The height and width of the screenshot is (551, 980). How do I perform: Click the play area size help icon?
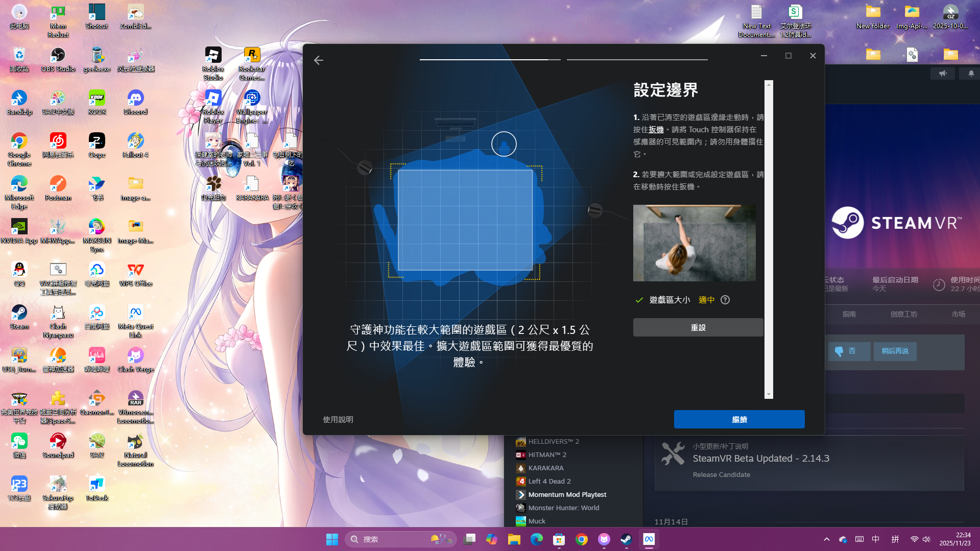click(x=725, y=300)
